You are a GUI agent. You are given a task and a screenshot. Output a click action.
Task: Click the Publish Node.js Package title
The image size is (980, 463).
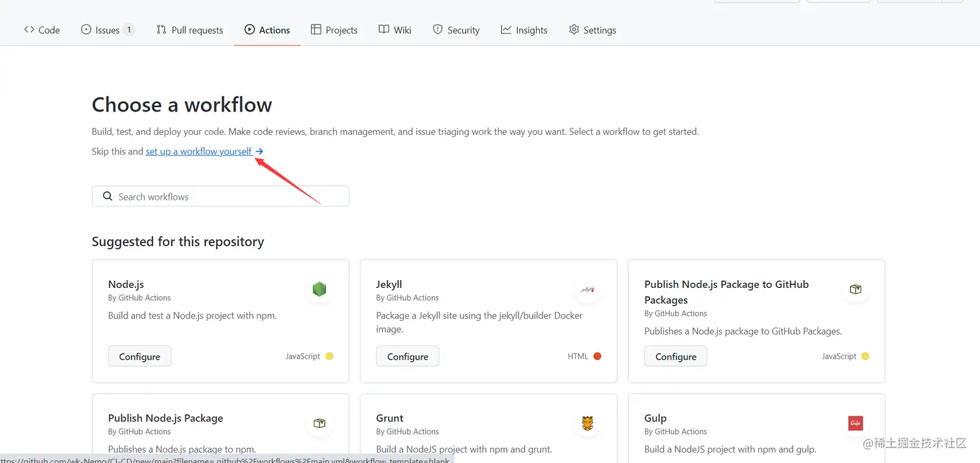tap(165, 418)
